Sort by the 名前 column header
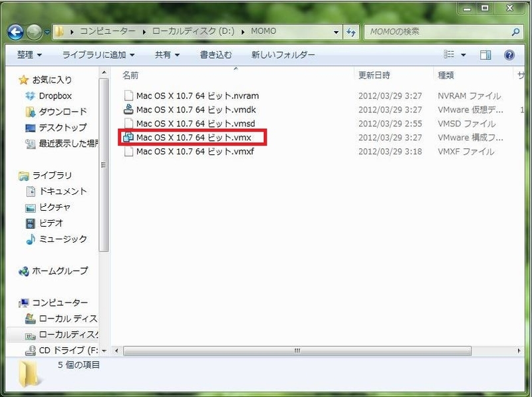 tap(130, 75)
